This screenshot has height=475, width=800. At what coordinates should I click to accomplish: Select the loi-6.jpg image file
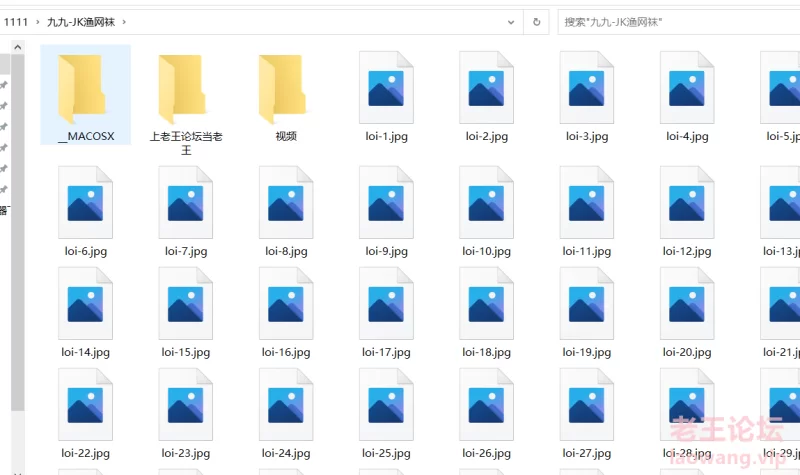(85, 210)
